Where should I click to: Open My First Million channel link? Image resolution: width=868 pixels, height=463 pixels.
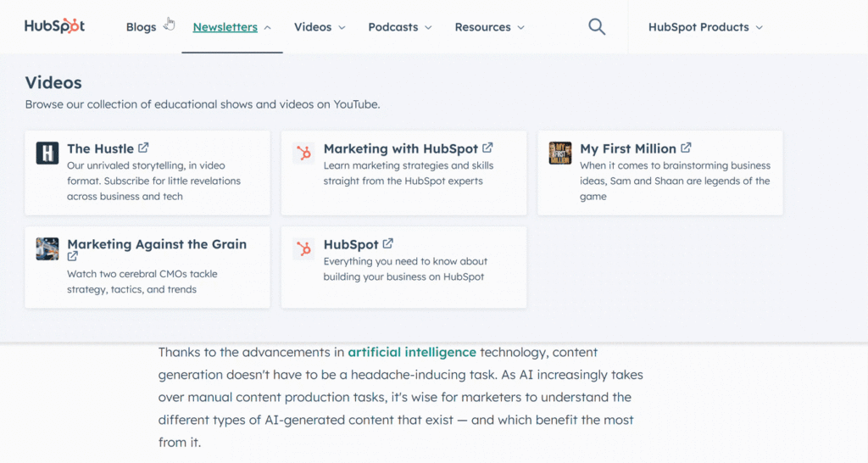tap(628, 148)
